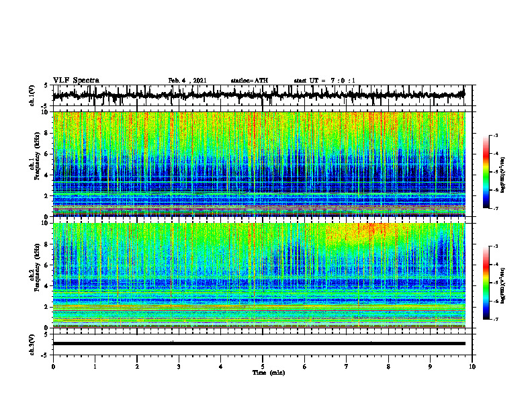Click the ch.3 flat voltage trace
The width and height of the screenshot is (532, 411).
coord(259,344)
